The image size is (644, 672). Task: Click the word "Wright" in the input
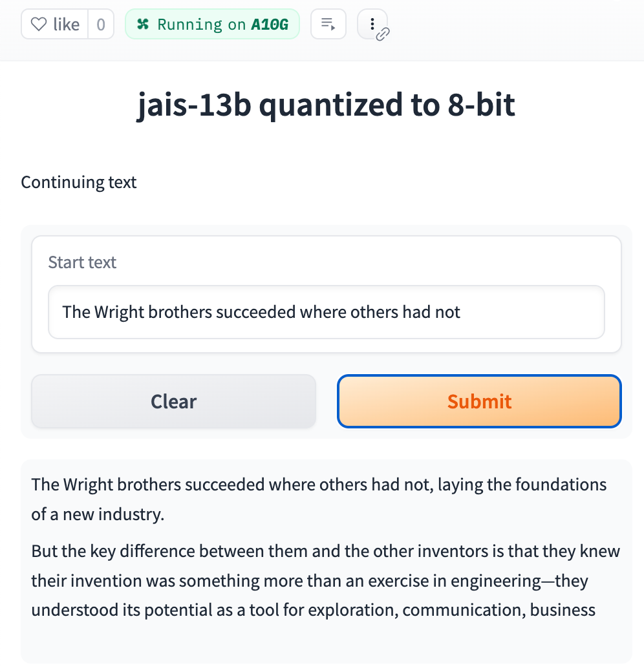click(x=119, y=312)
